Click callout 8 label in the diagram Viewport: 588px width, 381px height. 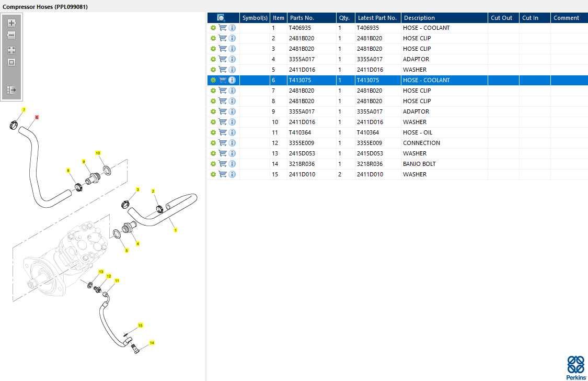tap(68, 171)
